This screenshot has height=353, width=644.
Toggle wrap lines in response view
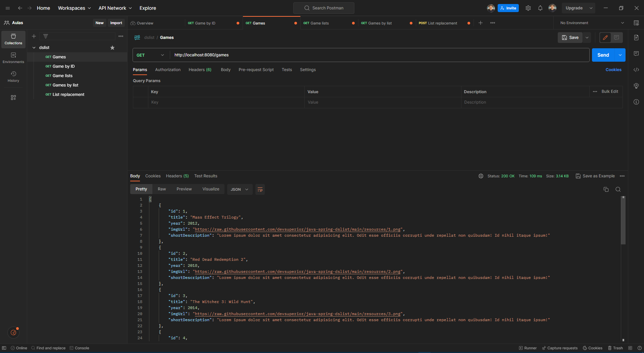(260, 189)
